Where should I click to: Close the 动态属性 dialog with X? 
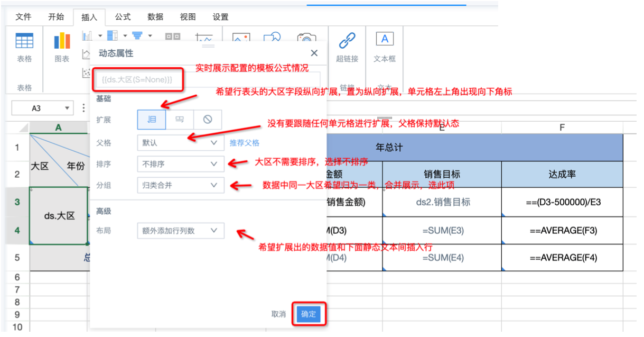pyautogui.click(x=314, y=53)
